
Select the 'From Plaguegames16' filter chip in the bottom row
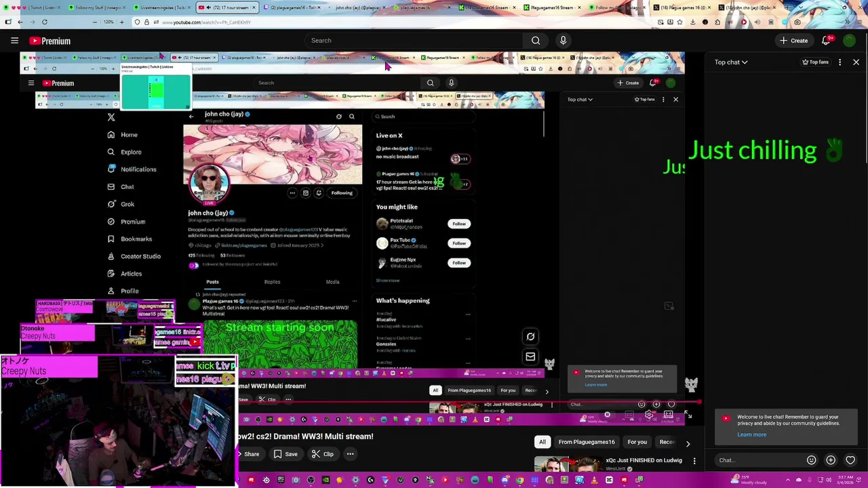587,442
